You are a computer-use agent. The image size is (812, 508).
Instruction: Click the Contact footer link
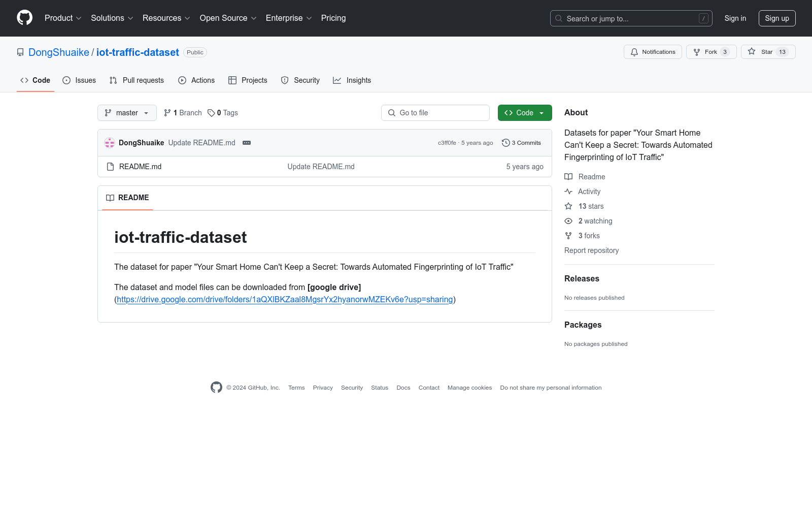tap(429, 388)
